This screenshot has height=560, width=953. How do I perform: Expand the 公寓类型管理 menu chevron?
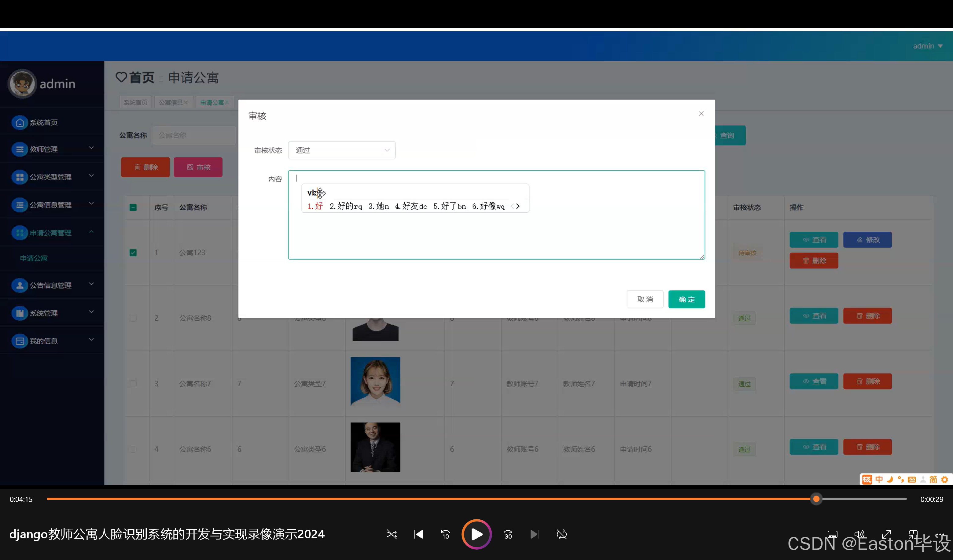tap(91, 175)
